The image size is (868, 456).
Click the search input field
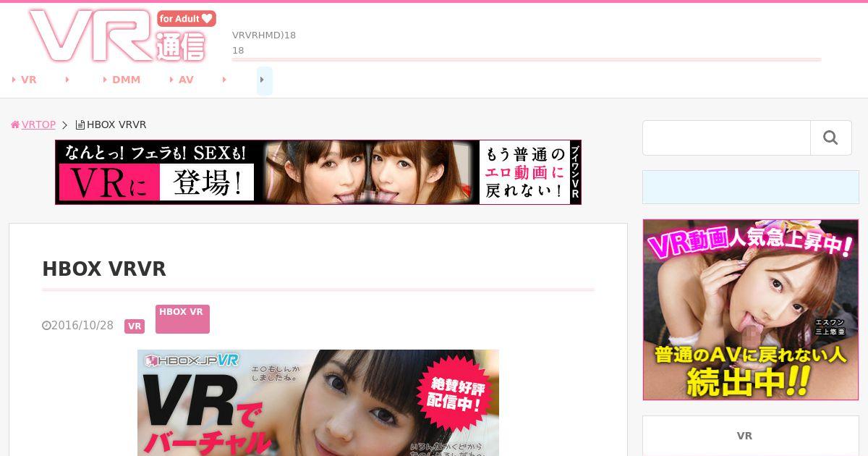pyautogui.click(x=726, y=138)
